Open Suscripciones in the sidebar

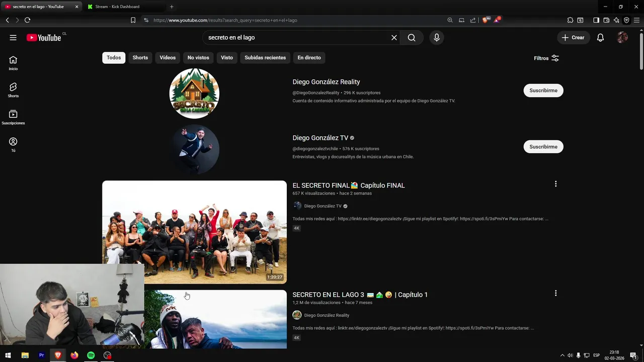tap(13, 117)
